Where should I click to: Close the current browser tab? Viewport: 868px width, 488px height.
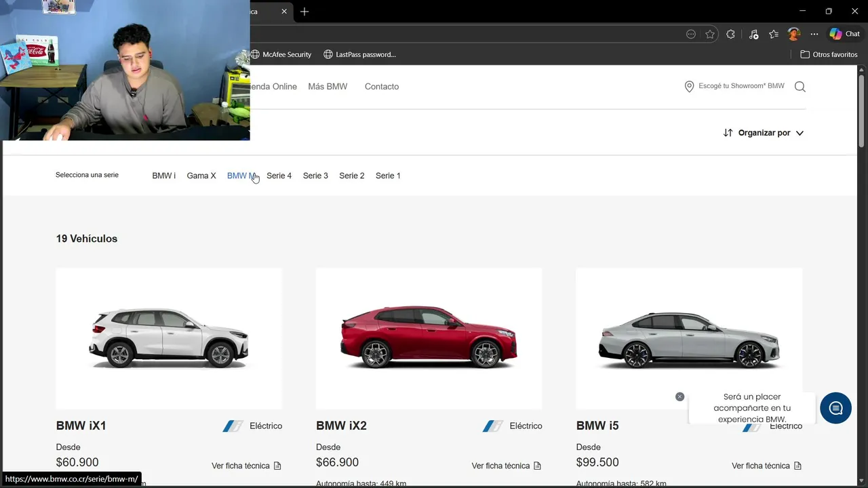284,12
